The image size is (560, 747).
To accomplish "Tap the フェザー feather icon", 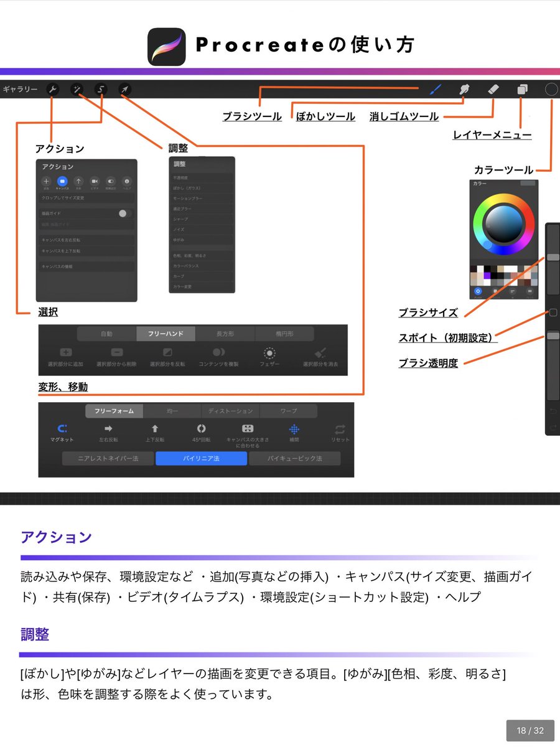I will click(x=269, y=352).
